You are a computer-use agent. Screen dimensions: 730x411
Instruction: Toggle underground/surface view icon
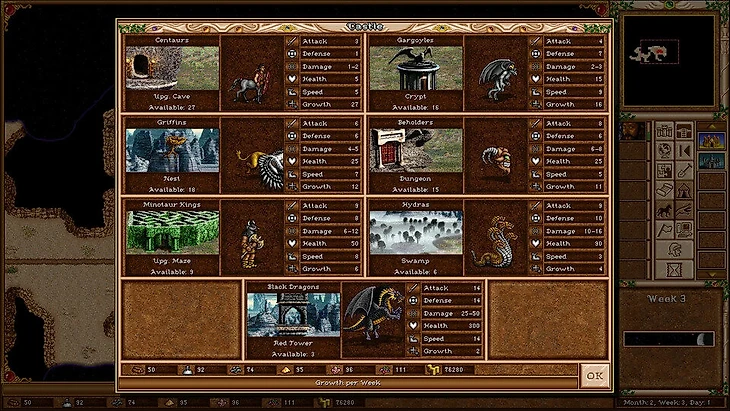(684, 131)
